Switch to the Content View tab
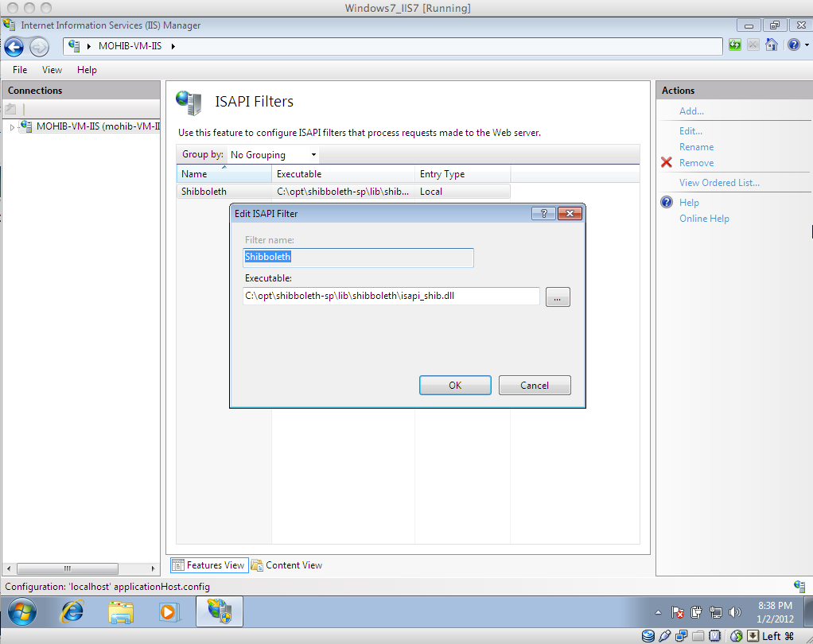This screenshot has width=813, height=644. (287, 565)
